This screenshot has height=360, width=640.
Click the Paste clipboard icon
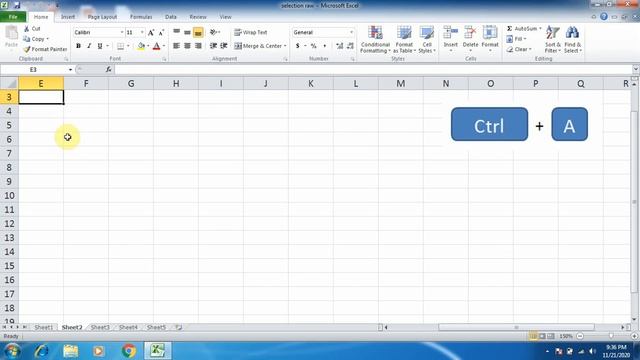11,32
